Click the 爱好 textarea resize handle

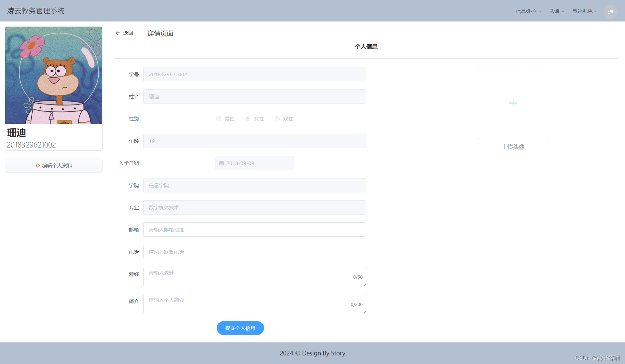tap(364, 284)
